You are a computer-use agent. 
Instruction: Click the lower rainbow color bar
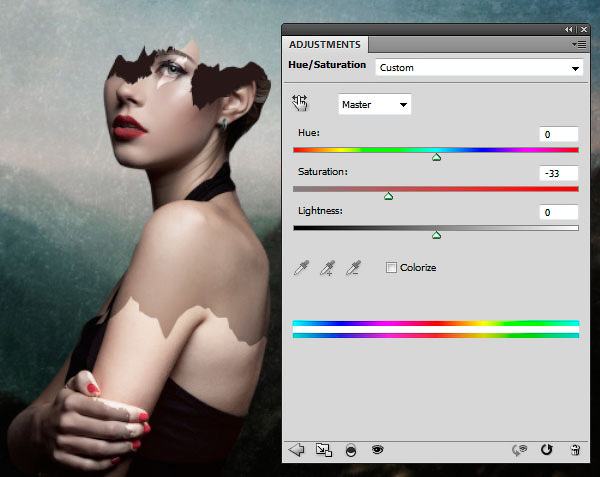pyautogui.click(x=436, y=335)
